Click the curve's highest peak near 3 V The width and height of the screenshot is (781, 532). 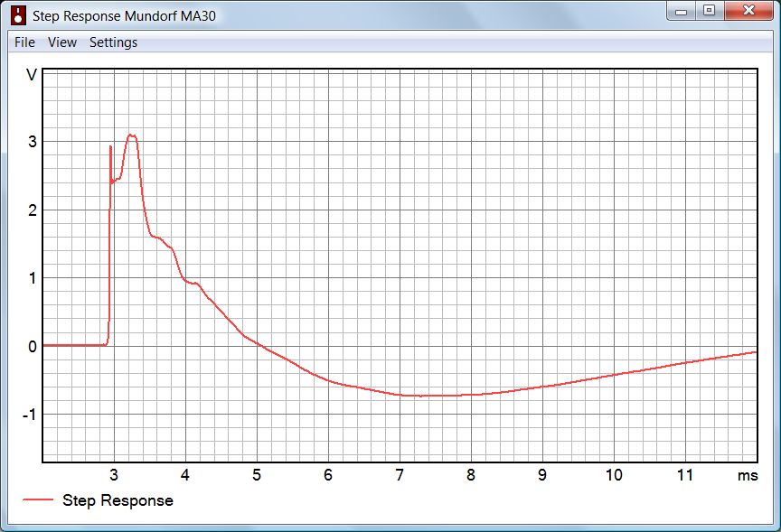[131, 135]
